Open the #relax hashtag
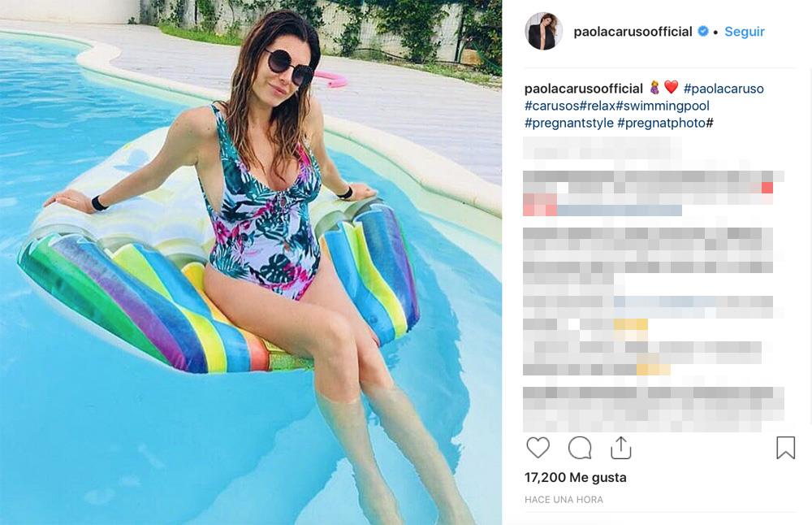 [x=597, y=106]
